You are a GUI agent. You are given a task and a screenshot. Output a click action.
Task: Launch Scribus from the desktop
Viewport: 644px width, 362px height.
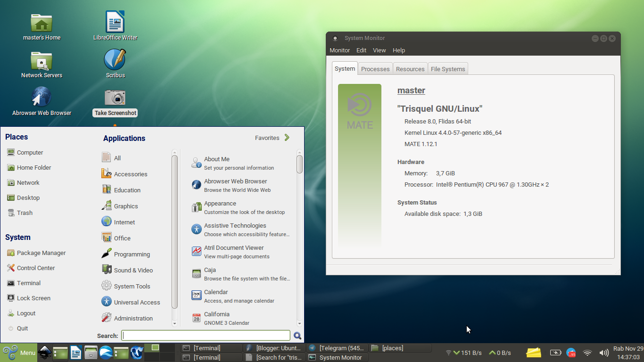(116, 64)
